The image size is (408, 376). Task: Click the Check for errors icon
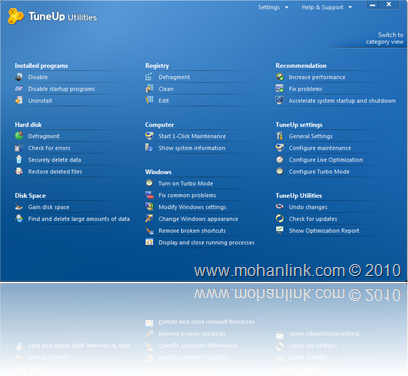click(19, 148)
